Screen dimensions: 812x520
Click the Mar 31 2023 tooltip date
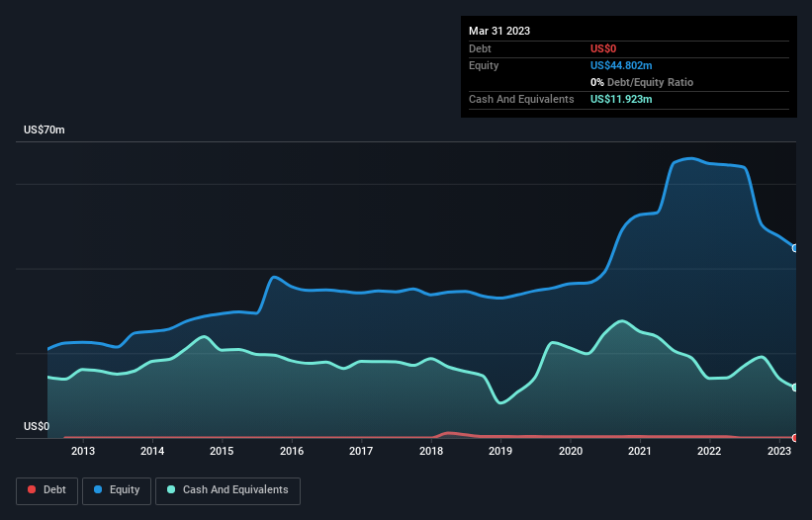tap(499, 31)
